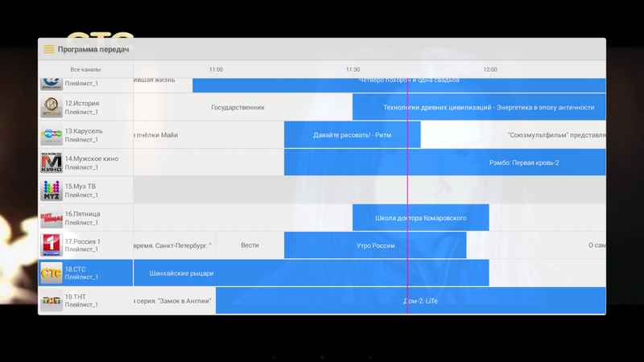
Task: Select the 18.СТС channel logo
Action: [52, 273]
